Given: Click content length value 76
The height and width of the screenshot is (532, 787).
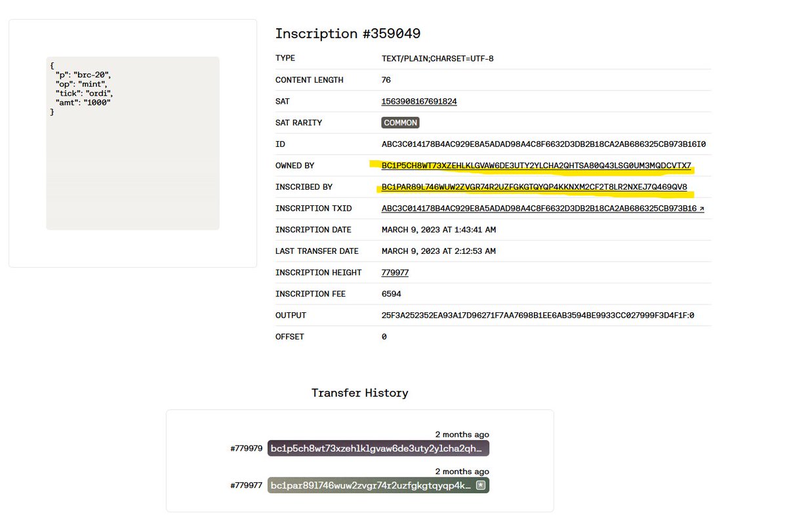Looking at the screenshot, I should [386, 80].
